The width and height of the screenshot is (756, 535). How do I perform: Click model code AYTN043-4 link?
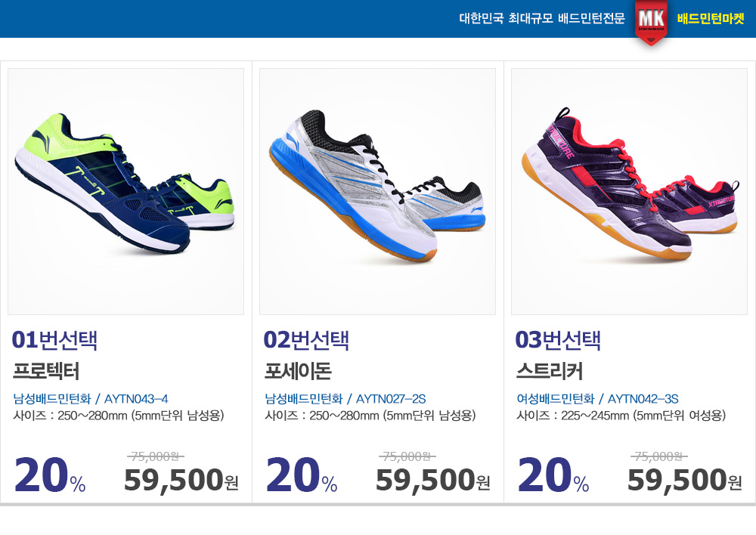(136, 399)
